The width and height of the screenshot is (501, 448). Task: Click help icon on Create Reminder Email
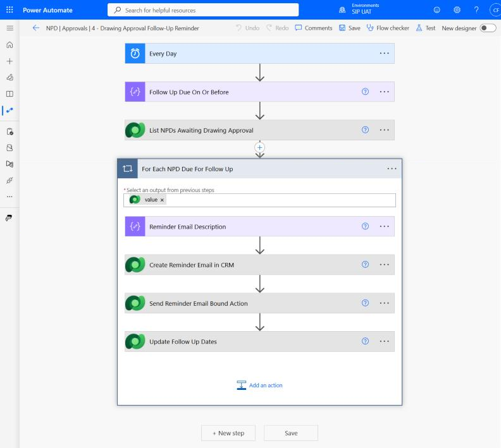tap(365, 265)
